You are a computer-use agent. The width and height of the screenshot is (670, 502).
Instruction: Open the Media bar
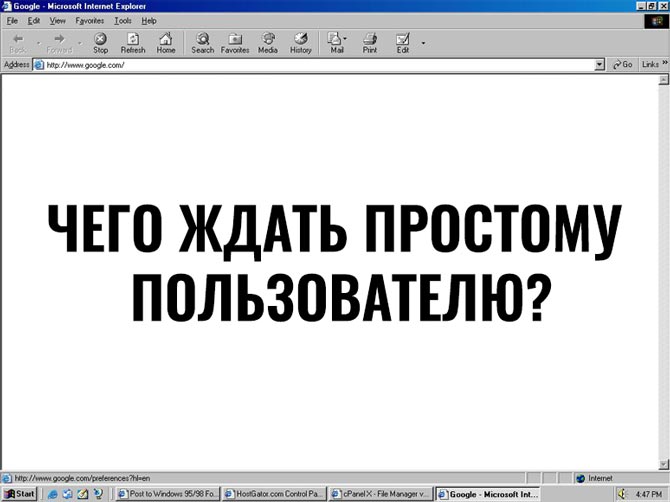coord(268,42)
